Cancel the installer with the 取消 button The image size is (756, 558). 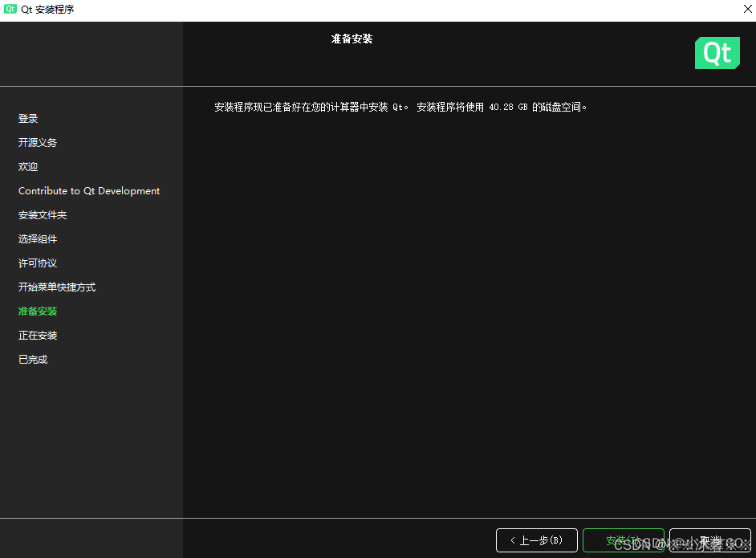[710, 540]
